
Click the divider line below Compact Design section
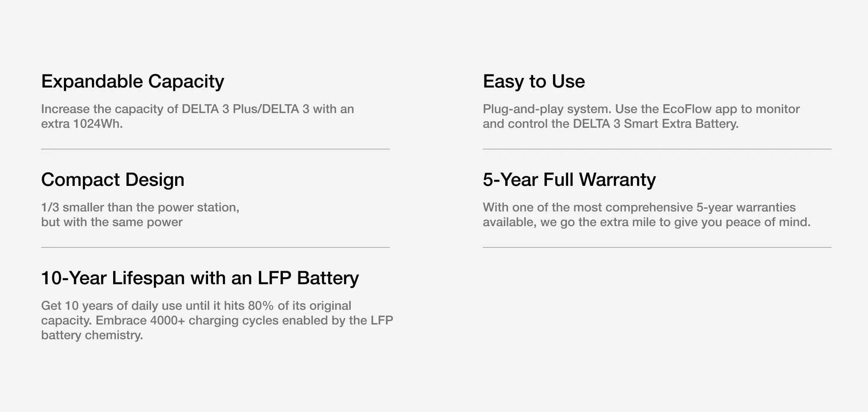215,247
